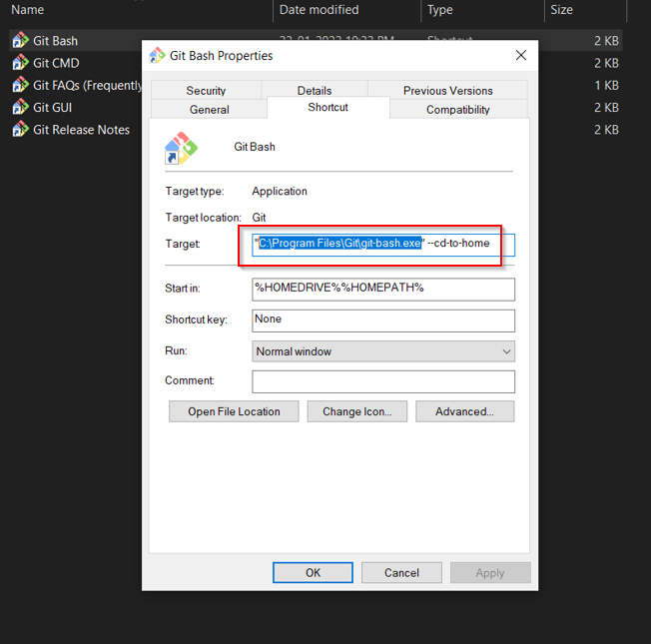Switch to the General tab
The image size is (651, 644).
click(210, 109)
